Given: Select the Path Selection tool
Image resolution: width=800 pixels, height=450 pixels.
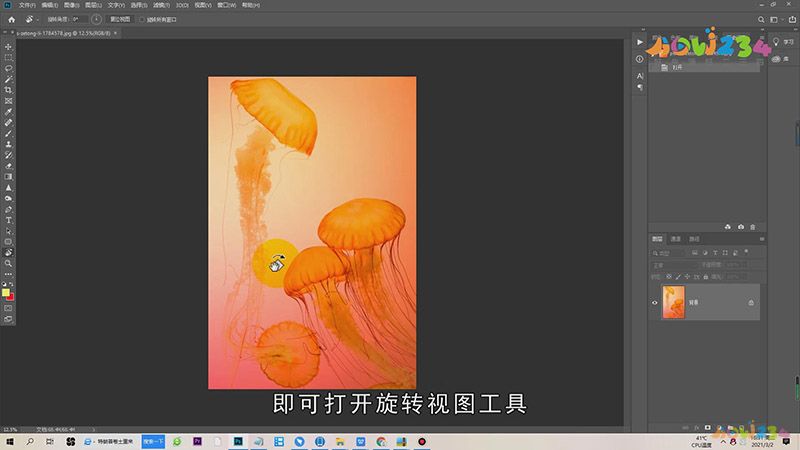Looking at the screenshot, I should pos(8,231).
